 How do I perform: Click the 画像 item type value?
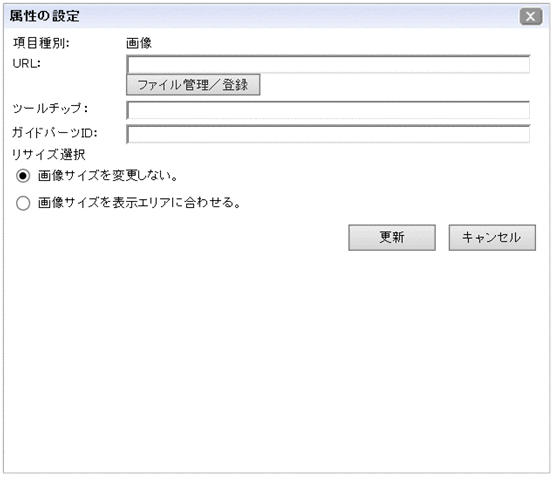click(x=139, y=43)
